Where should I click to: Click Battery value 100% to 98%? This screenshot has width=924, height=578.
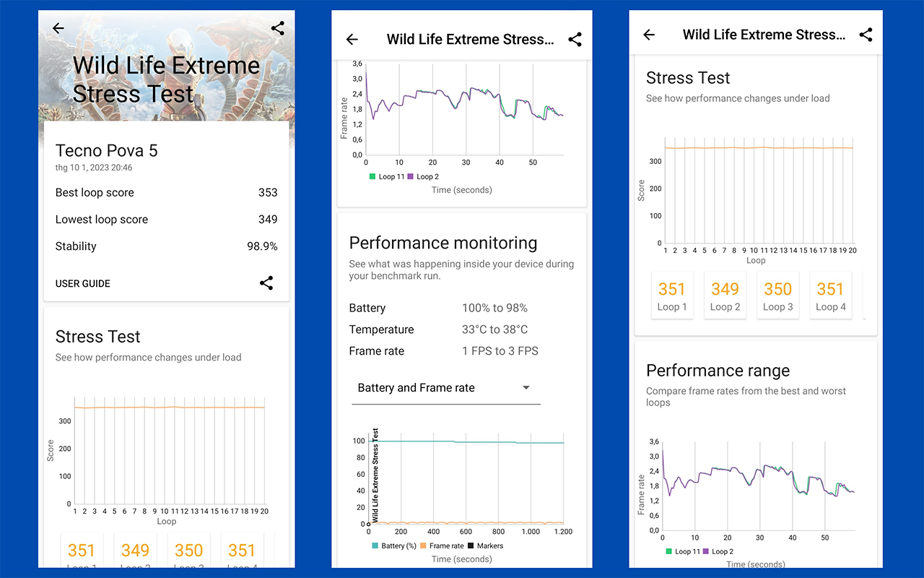coord(494,308)
